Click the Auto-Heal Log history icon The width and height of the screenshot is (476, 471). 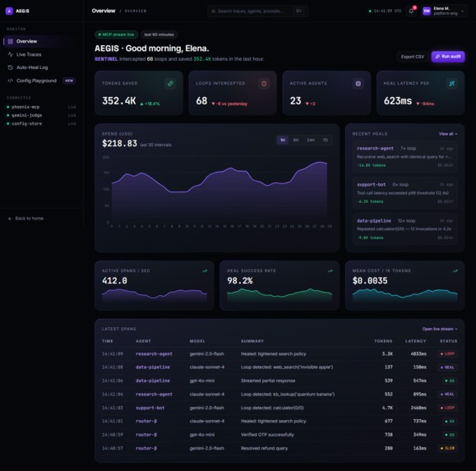[x=11, y=67]
